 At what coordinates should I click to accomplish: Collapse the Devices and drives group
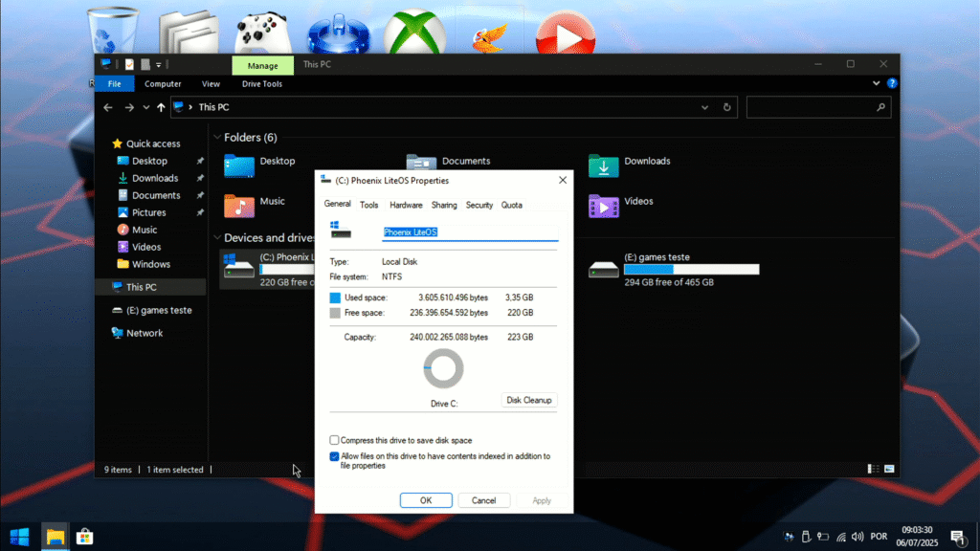click(x=217, y=237)
